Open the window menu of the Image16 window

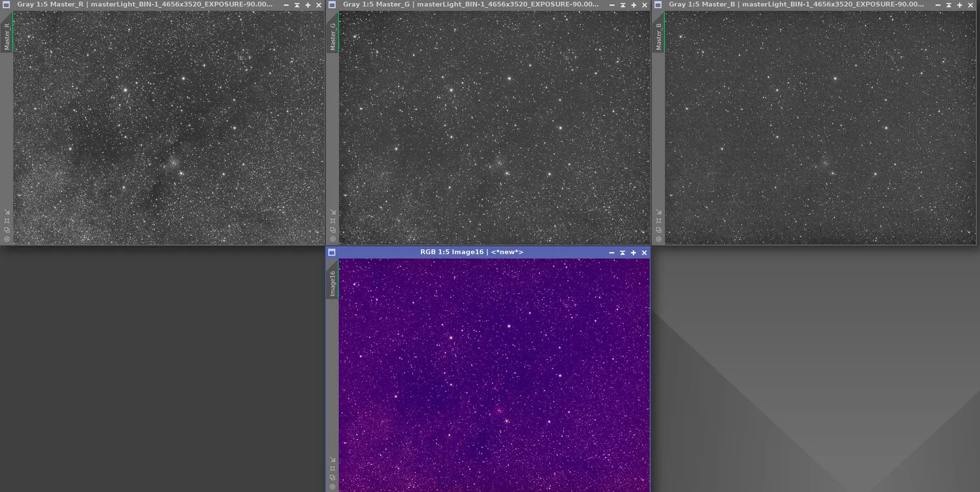(x=331, y=252)
